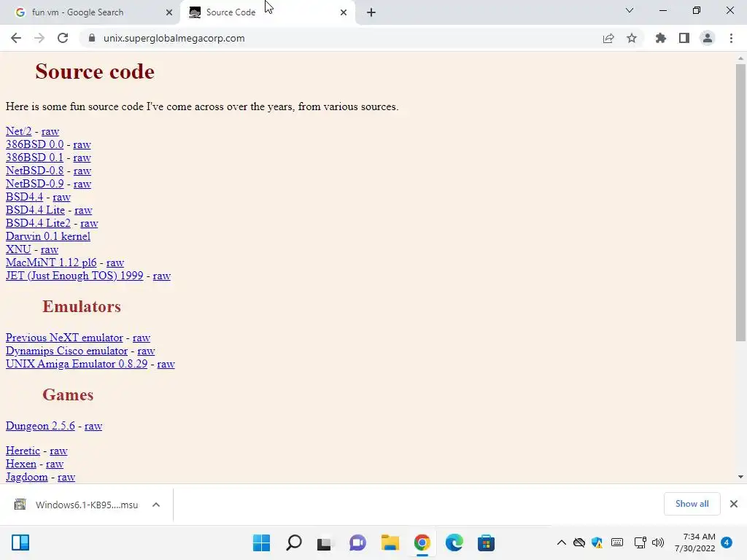
Task: Bookmark this tab with star icon
Action: click(632, 38)
